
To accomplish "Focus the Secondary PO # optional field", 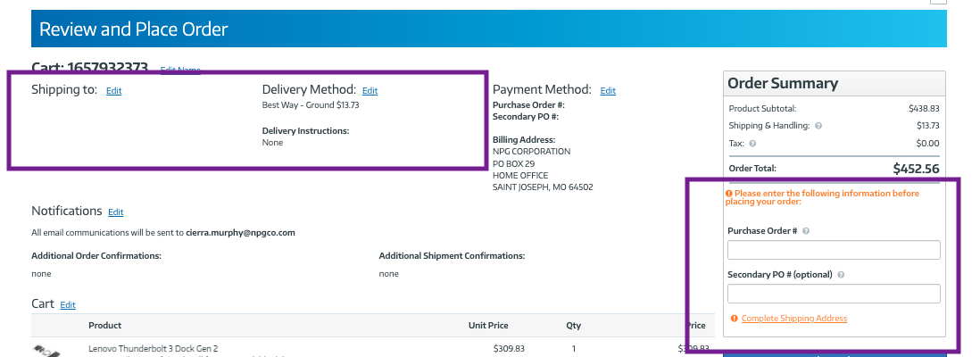I will (x=834, y=294).
